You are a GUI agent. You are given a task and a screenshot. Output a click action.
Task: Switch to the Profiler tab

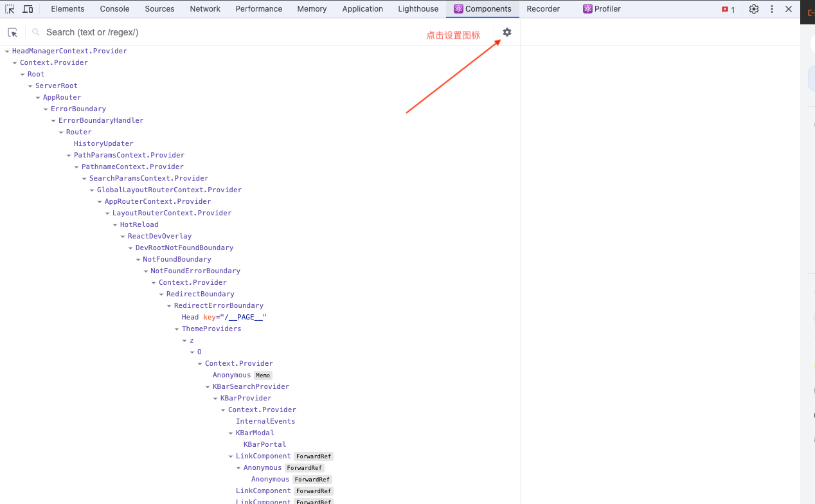click(602, 9)
